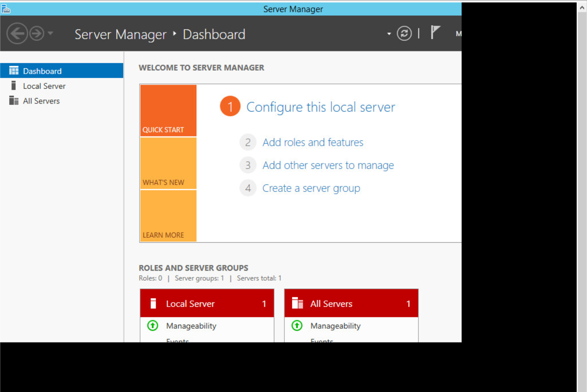
Task: Click the server icon on the Local Server tile
Action: [153, 303]
